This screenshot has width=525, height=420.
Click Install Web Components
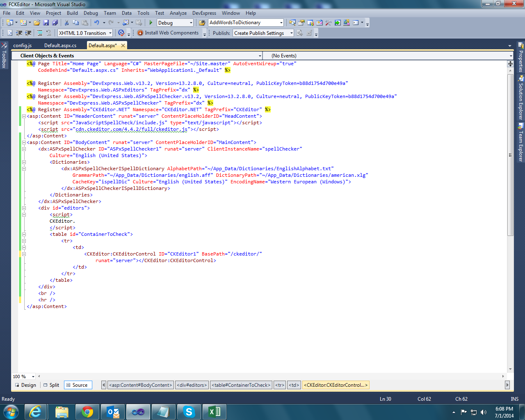click(x=168, y=33)
